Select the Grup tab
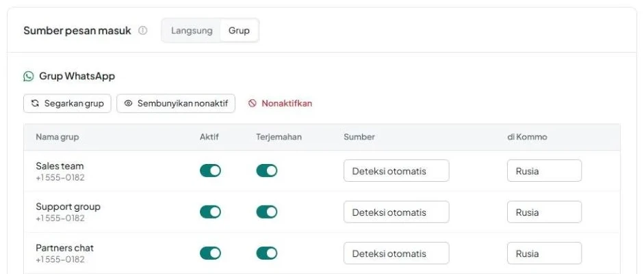 pos(239,31)
